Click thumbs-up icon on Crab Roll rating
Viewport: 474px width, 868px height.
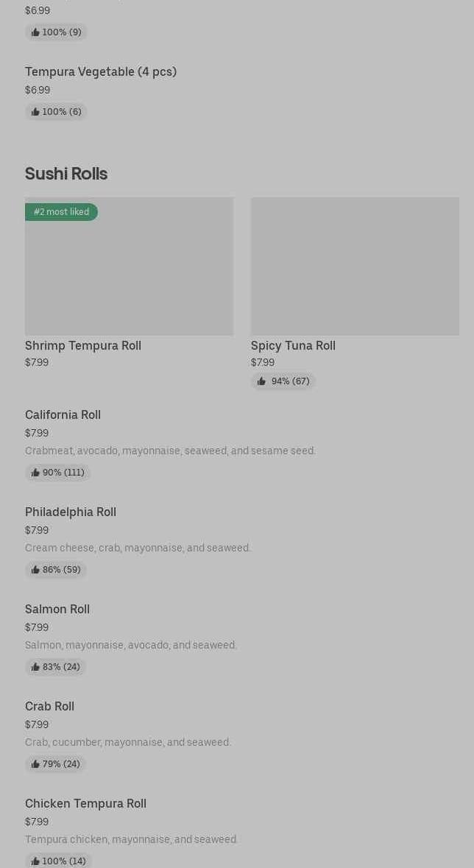(35, 764)
